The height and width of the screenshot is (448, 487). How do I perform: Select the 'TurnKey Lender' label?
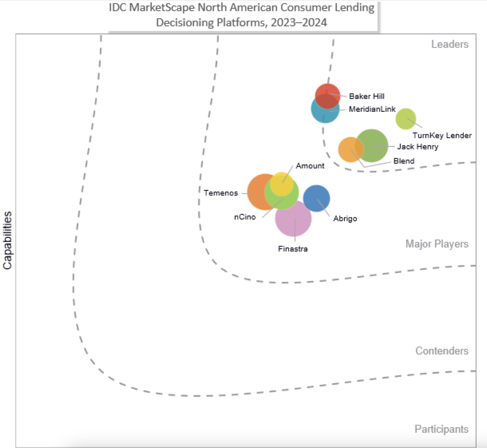click(x=442, y=135)
